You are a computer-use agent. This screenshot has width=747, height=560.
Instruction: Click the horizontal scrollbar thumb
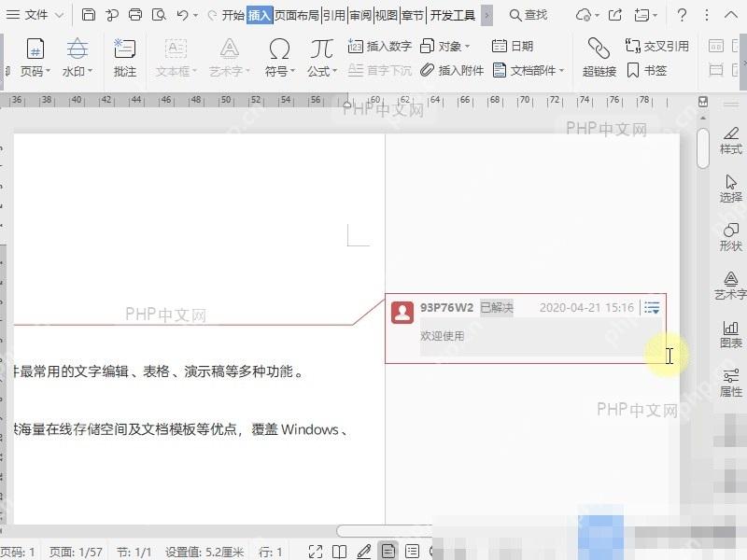point(384,530)
